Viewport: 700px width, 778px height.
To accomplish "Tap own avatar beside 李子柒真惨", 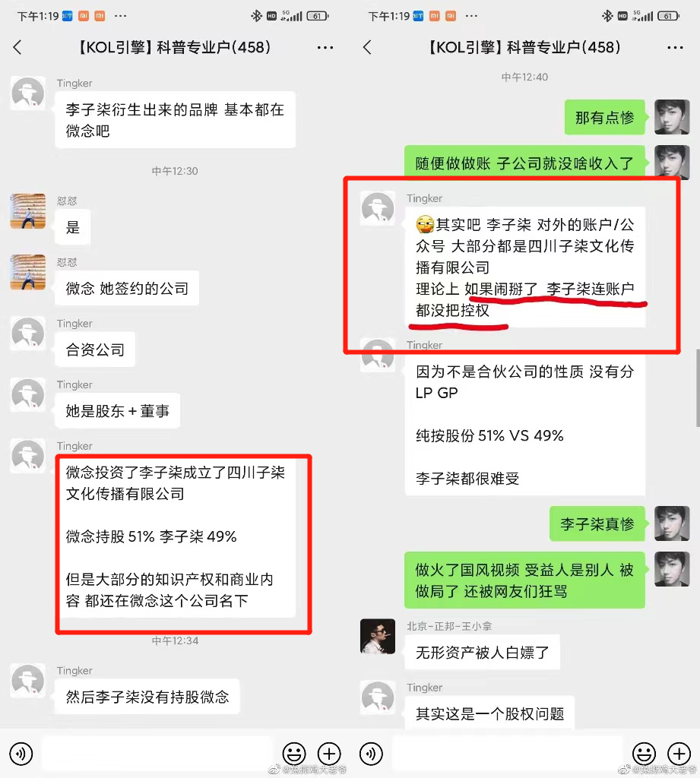I will coord(672,523).
